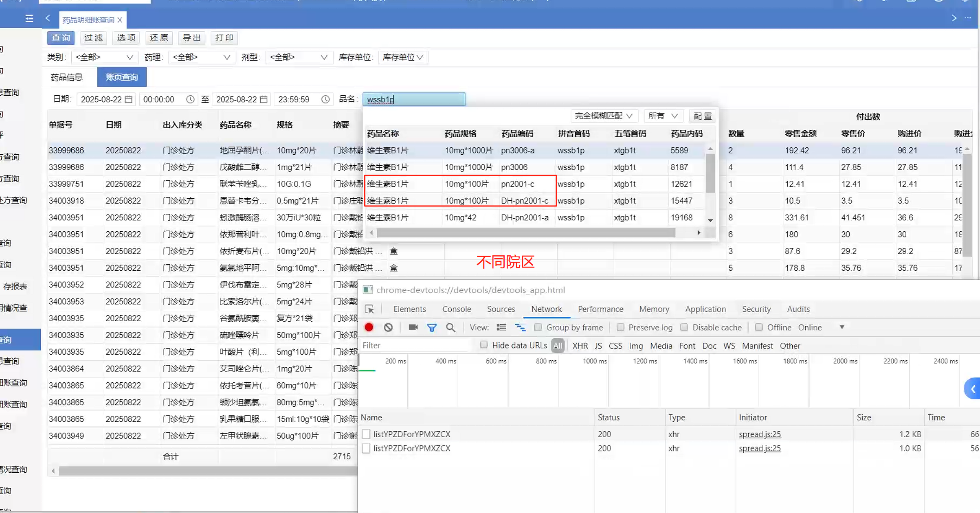The image size is (980, 513).
Task: Click the clear network log icon
Action: click(388, 327)
